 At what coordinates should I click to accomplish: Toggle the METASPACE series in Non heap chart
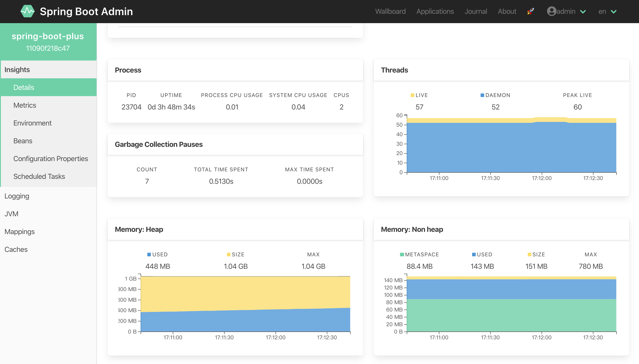(x=419, y=254)
